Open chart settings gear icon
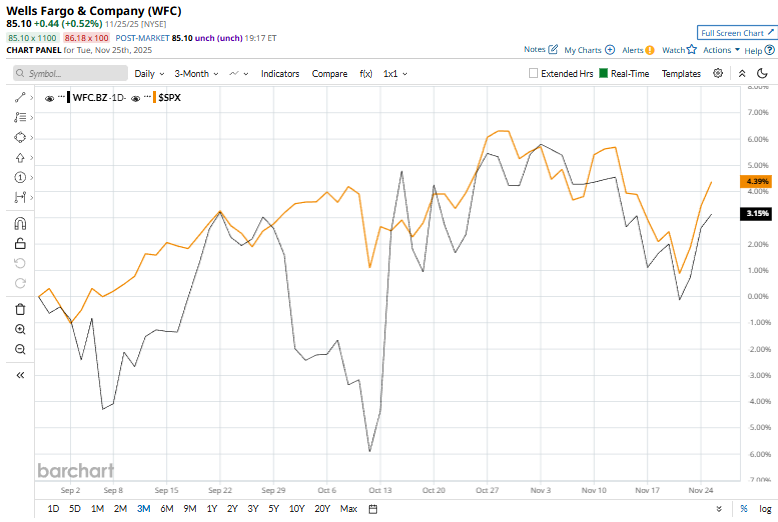 pyautogui.click(x=718, y=73)
